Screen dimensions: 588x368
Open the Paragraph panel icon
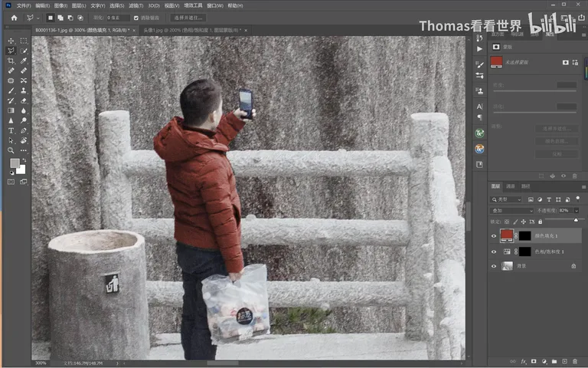479,117
